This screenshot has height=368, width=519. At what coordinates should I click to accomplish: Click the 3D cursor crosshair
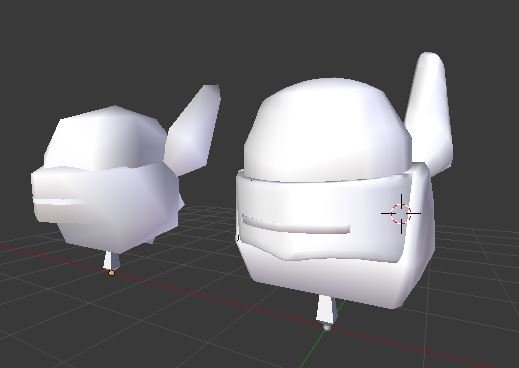(401, 213)
